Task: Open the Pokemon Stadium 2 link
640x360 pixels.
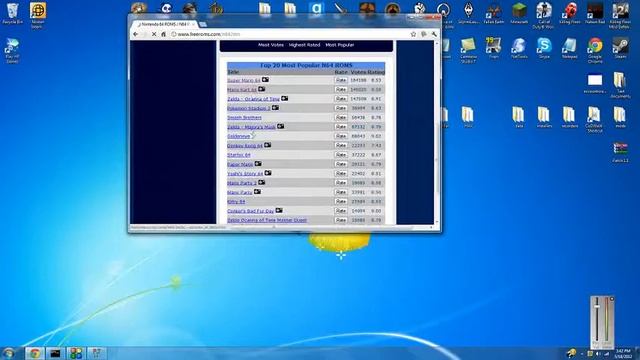Action: 249,108
